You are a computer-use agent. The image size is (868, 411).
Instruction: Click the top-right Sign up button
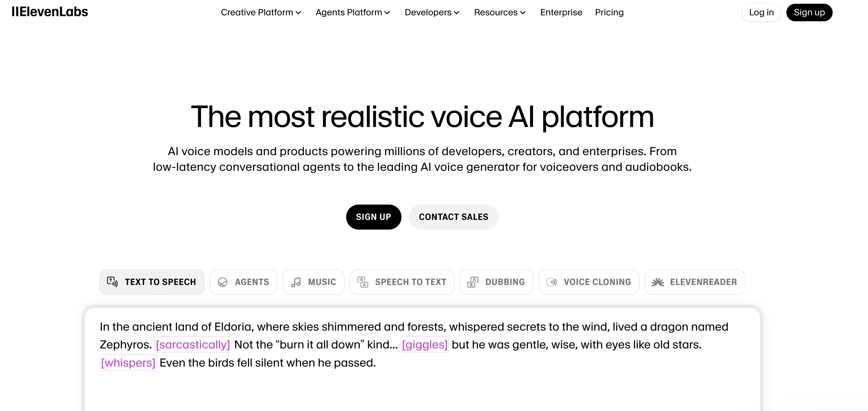coord(809,13)
